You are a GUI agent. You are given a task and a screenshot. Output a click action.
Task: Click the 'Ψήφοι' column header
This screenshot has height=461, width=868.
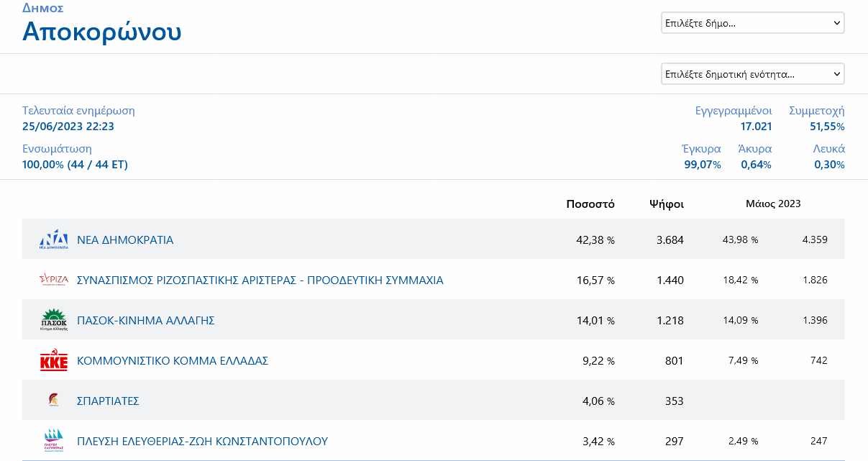(x=666, y=204)
